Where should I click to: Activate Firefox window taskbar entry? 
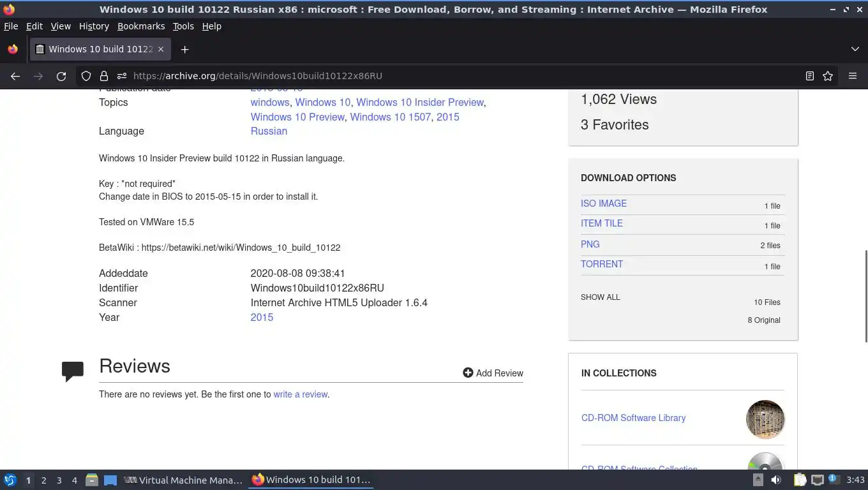pyautogui.click(x=311, y=480)
